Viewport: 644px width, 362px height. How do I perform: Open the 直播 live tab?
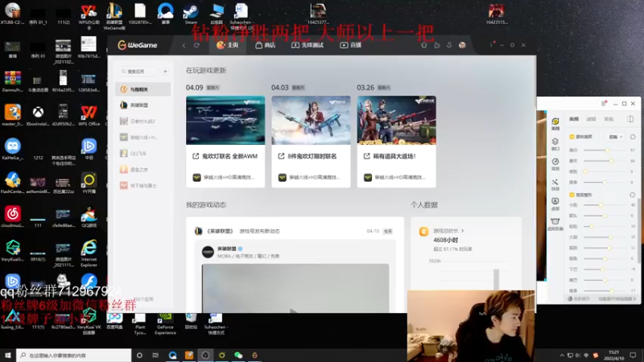[351, 45]
